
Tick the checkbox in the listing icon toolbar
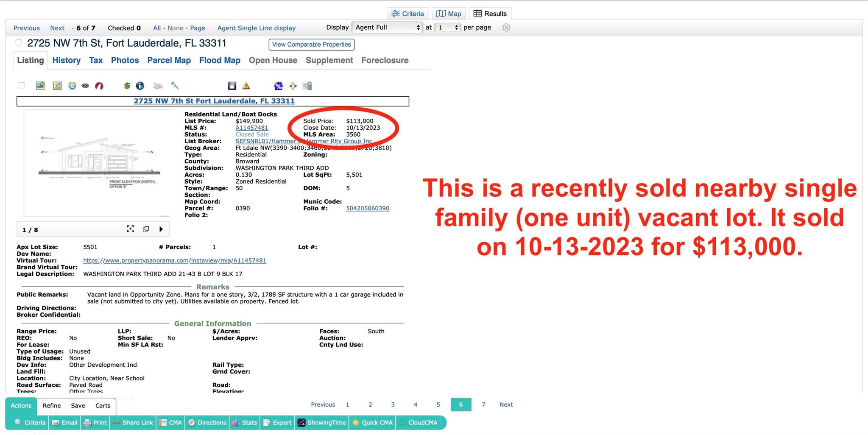coord(22,86)
